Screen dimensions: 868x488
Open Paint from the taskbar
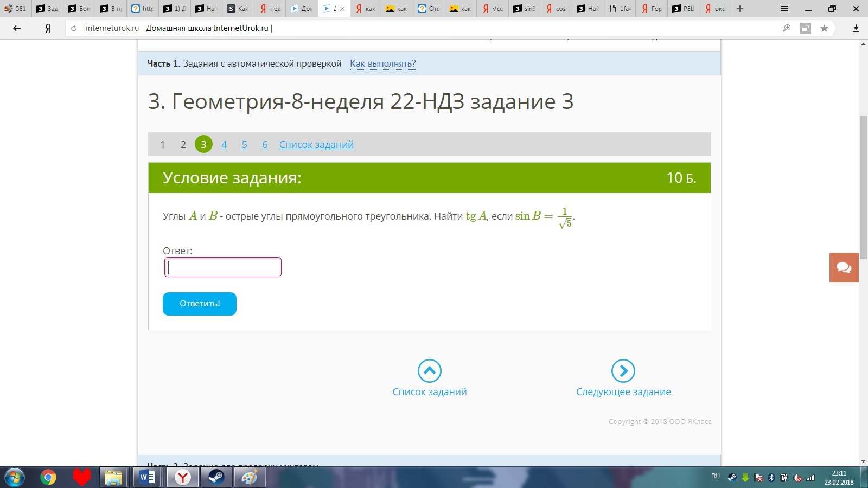250,478
